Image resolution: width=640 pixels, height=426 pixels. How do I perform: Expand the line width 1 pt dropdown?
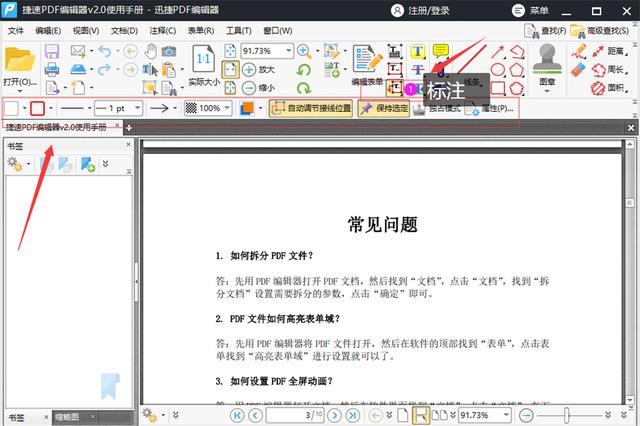coord(136,108)
